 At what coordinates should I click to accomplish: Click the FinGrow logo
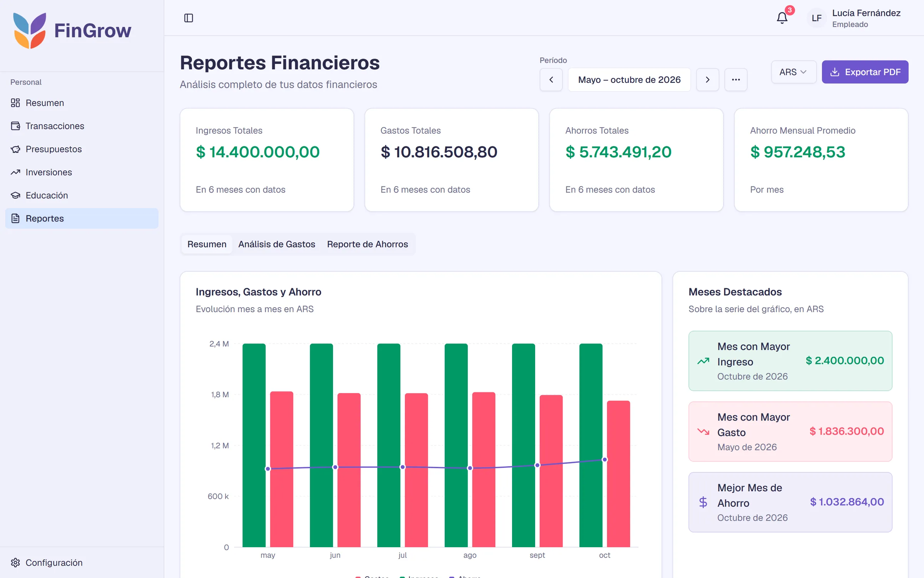[72, 31]
